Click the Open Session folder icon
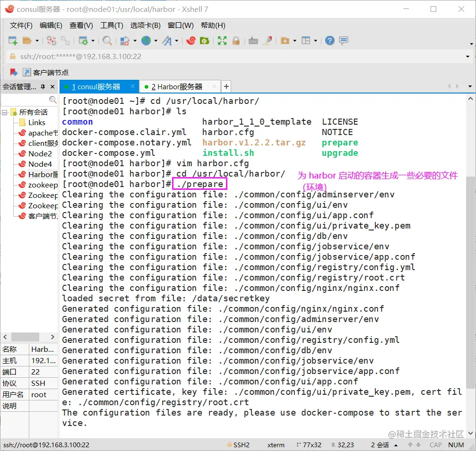The image size is (476, 451). click(x=27, y=40)
